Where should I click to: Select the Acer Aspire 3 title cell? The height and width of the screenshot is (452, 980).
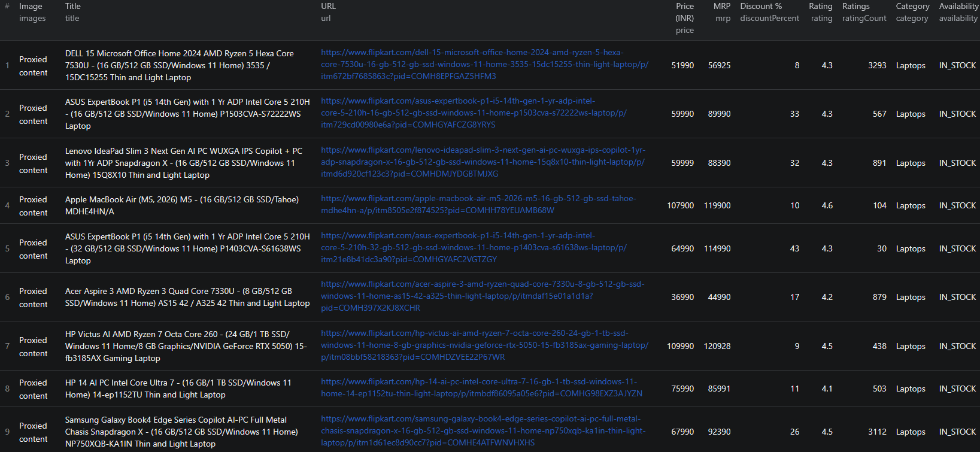tap(187, 297)
